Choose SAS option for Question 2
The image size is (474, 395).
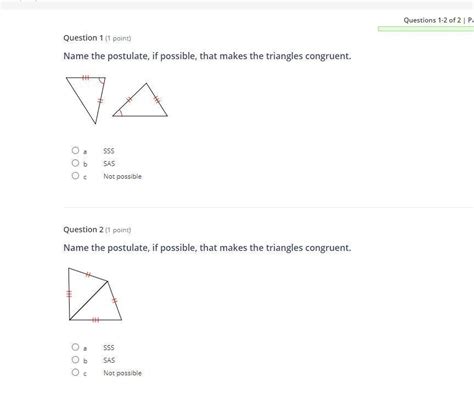point(75,360)
